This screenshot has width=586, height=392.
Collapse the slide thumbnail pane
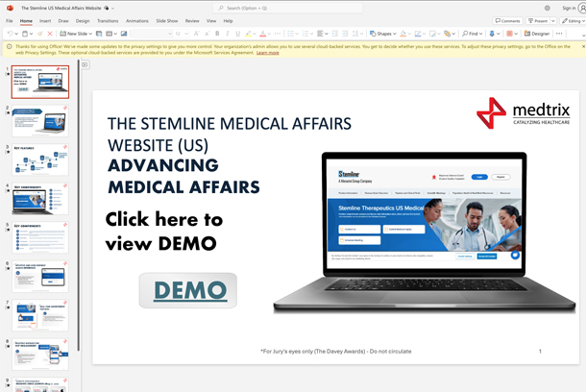pyautogui.click(x=85, y=64)
